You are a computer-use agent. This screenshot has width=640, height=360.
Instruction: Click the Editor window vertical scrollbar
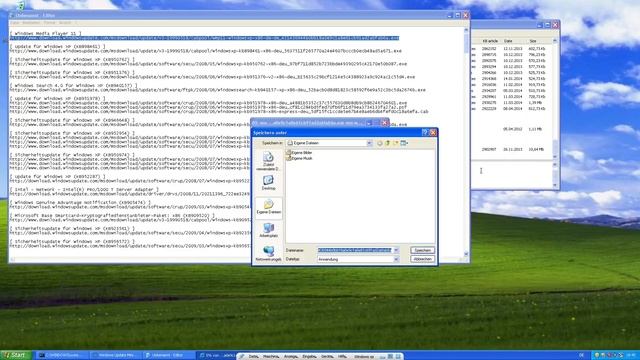click(x=466, y=142)
